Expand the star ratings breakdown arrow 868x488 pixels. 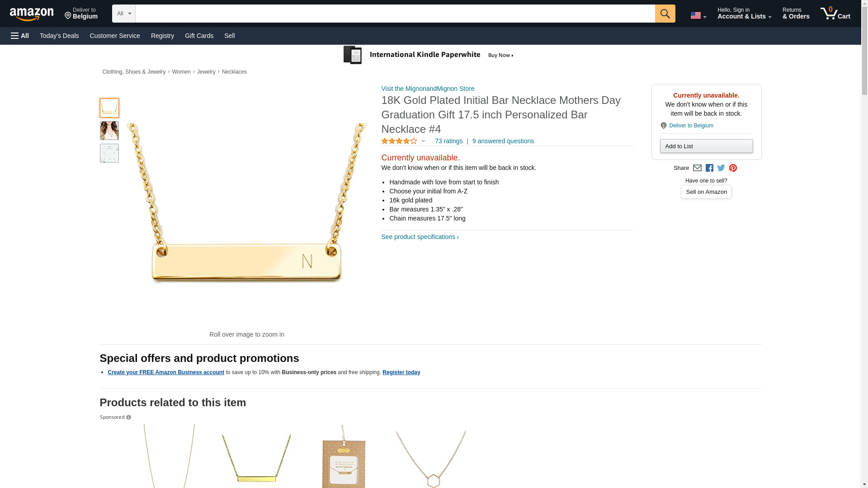pos(423,141)
